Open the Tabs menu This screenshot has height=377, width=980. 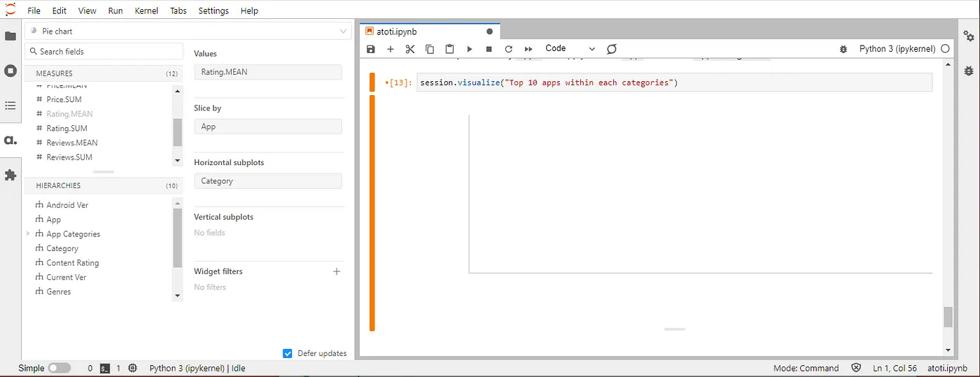pyautogui.click(x=178, y=10)
